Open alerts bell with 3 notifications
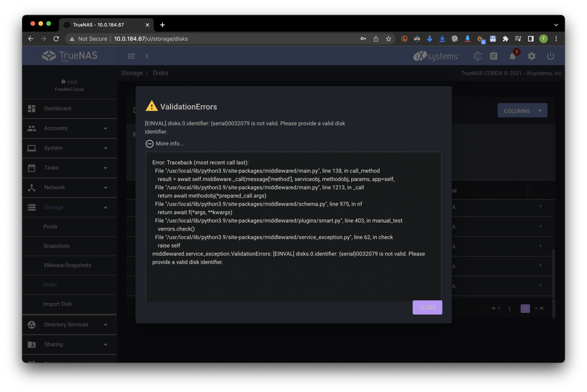The width and height of the screenshot is (587, 392). [513, 56]
